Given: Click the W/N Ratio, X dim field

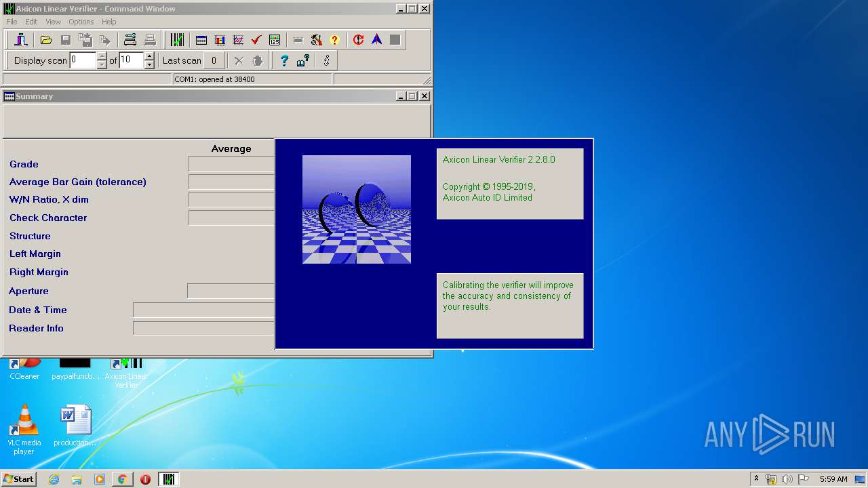Looking at the screenshot, I should click(231, 199).
